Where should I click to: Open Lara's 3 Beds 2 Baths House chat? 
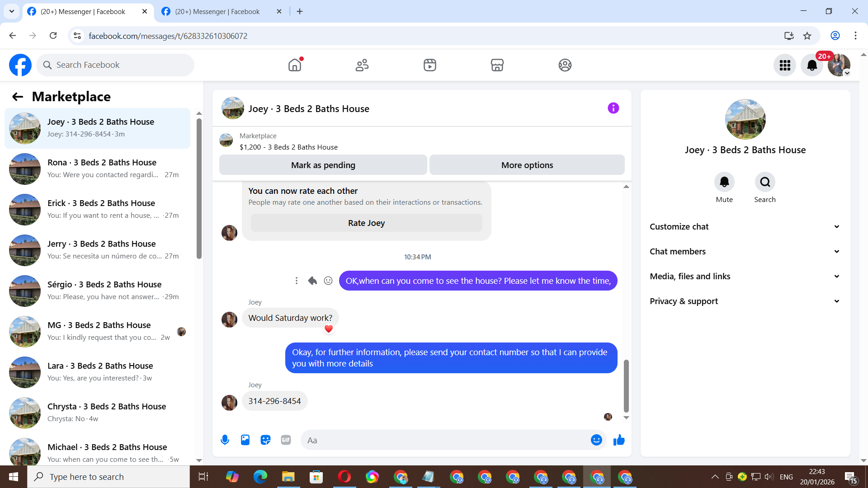pos(97,372)
